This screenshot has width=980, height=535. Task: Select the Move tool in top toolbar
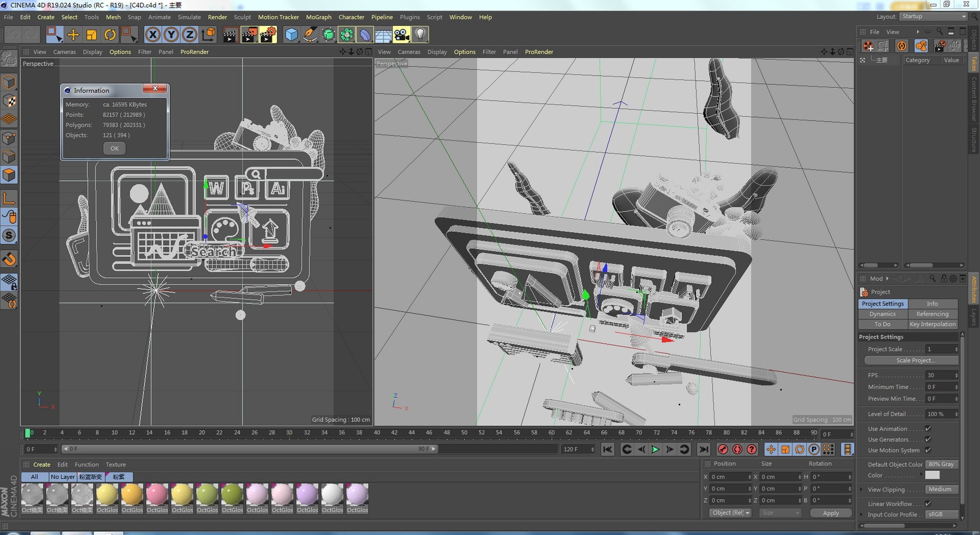point(73,35)
